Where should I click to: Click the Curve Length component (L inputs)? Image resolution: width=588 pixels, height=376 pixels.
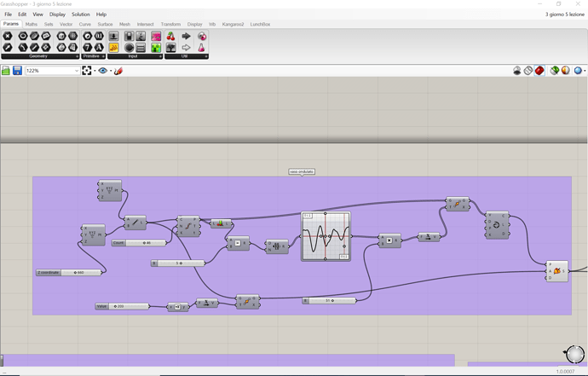222,223
